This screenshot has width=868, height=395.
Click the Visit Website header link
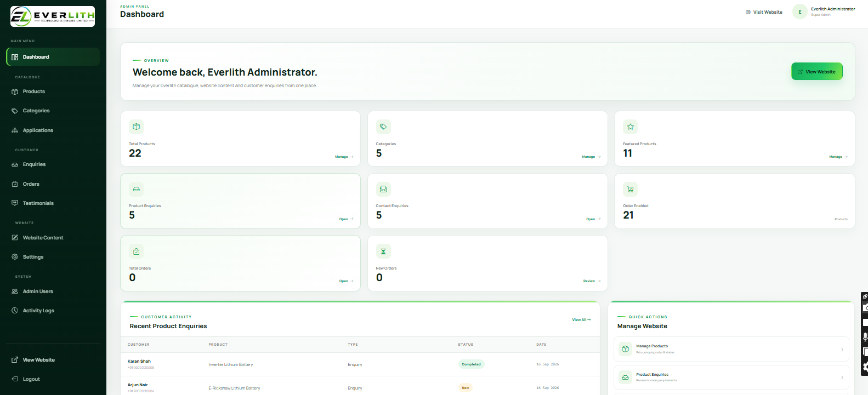pyautogui.click(x=764, y=12)
